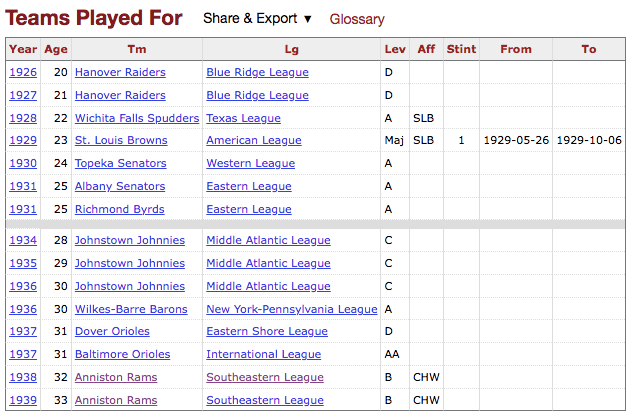Visit the Richmond Byrds link

(119, 209)
